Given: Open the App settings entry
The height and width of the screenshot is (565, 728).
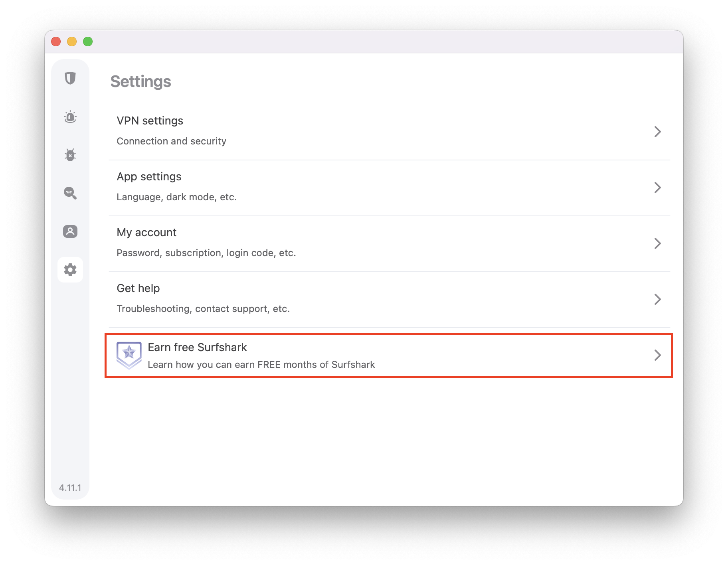Looking at the screenshot, I should pos(389,188).
